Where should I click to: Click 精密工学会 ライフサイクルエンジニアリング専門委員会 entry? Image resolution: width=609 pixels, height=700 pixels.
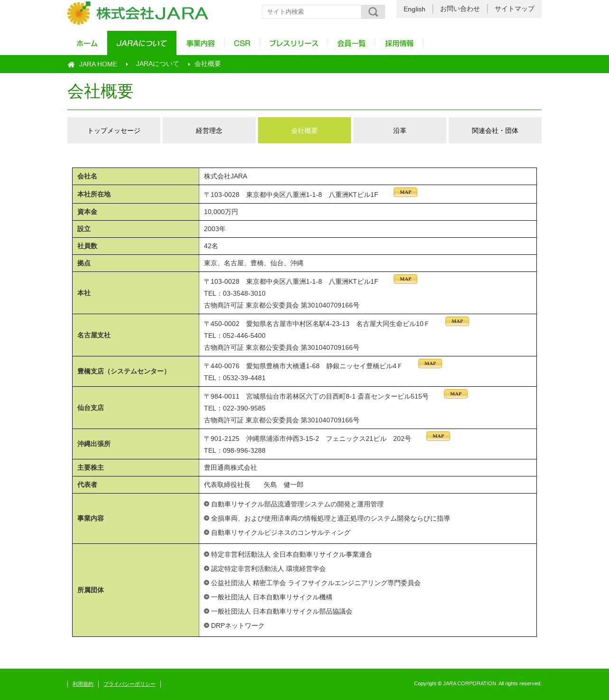316,583
